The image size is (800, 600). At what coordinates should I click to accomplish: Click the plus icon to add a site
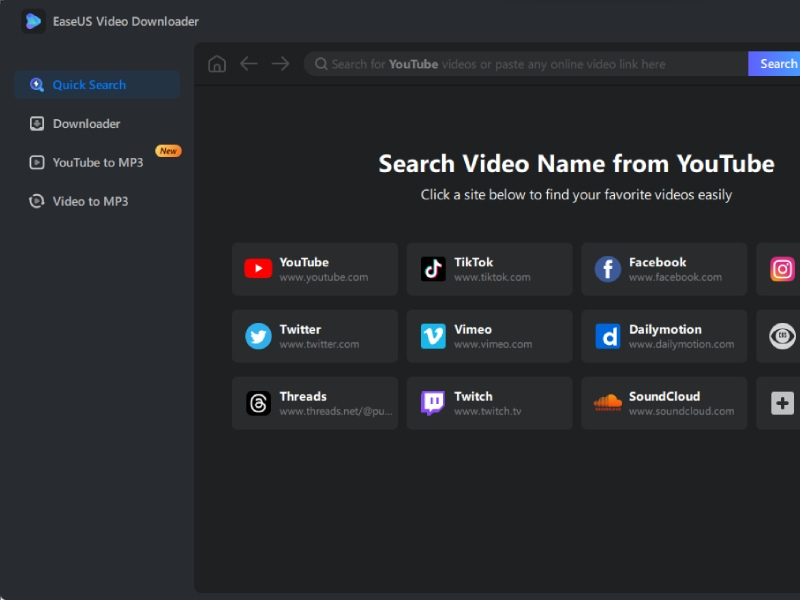(x=782, y=403)
